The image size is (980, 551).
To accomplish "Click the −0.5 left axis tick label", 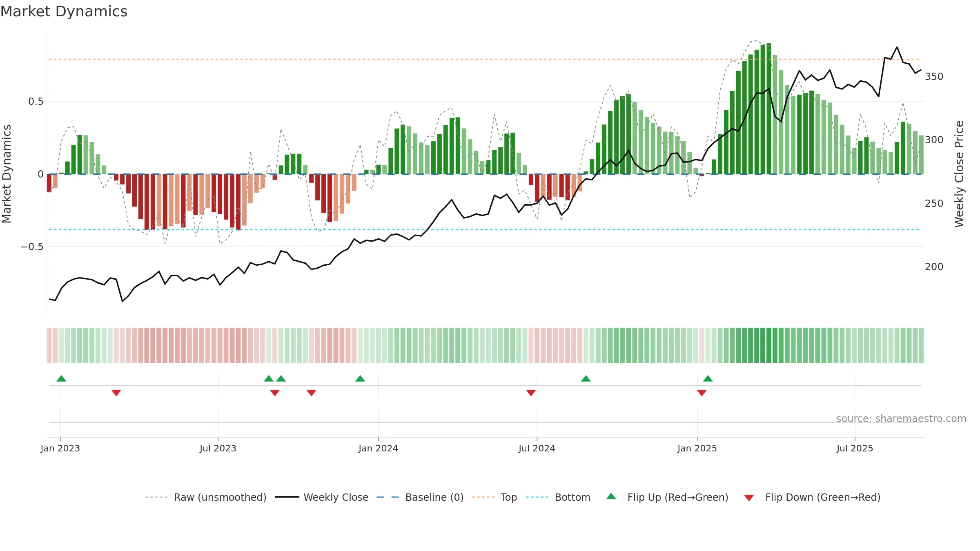I will point(32,247).
